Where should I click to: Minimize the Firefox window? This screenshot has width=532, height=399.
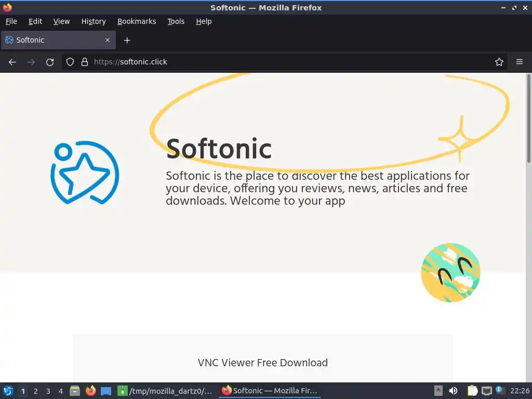[x=503, y=7]
